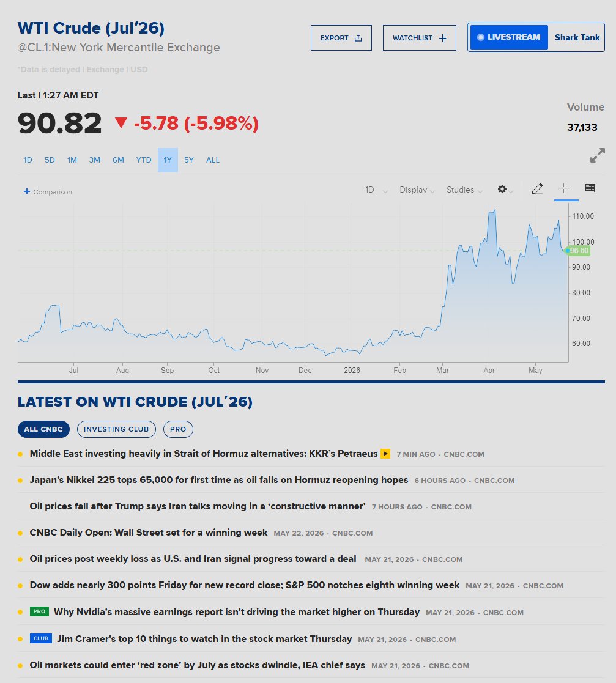Click the plus icon inside Watchlist
This screenshot has width=616, height=683.
(x=443, y=39)
